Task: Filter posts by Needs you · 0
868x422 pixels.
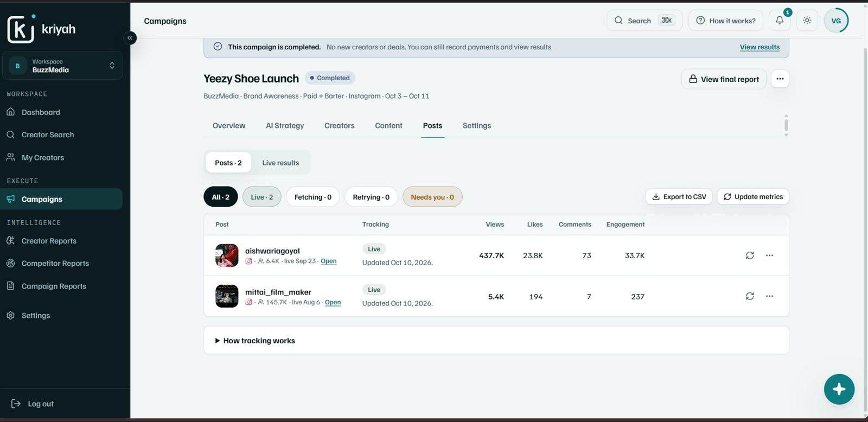Action: [x=432, y=197]
